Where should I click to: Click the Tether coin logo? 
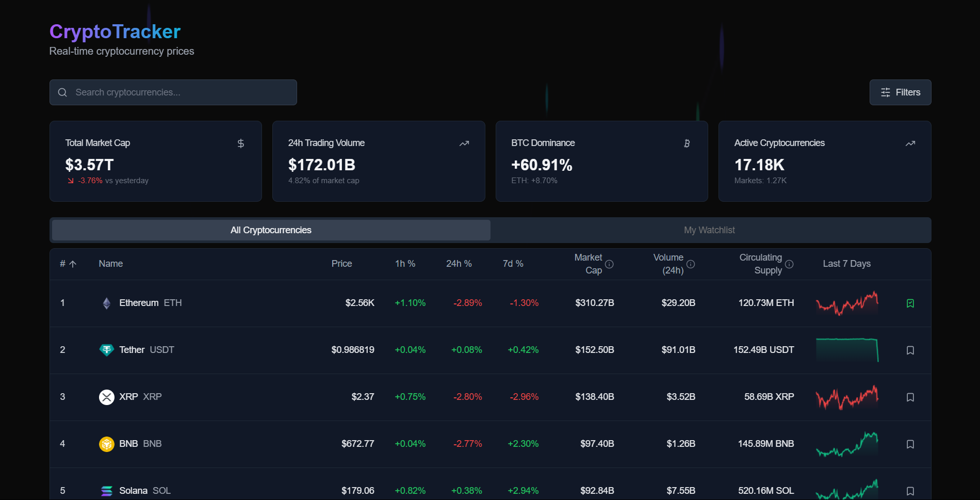pos(107,350)
